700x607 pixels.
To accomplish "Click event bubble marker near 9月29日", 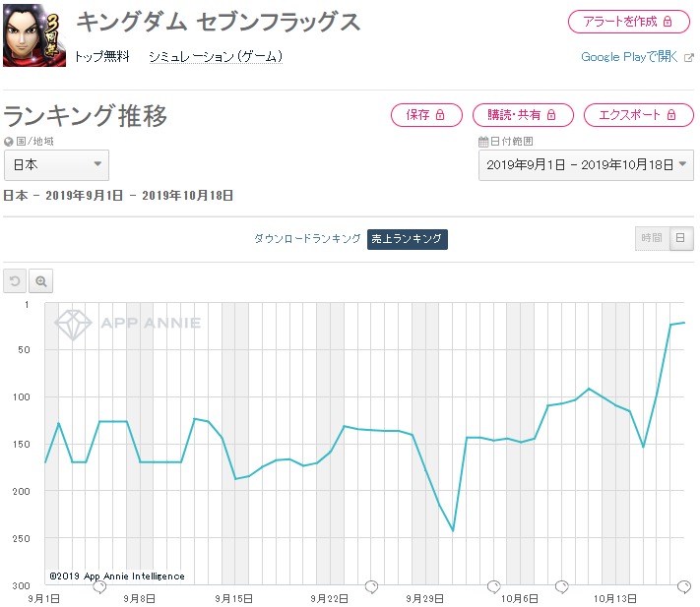I will [371, 586].
